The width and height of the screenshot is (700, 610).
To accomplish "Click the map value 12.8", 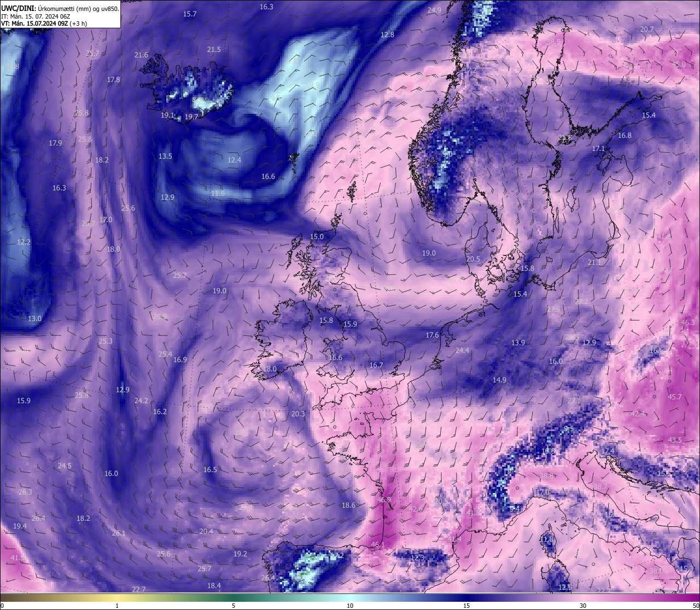I will coord(387,34).
